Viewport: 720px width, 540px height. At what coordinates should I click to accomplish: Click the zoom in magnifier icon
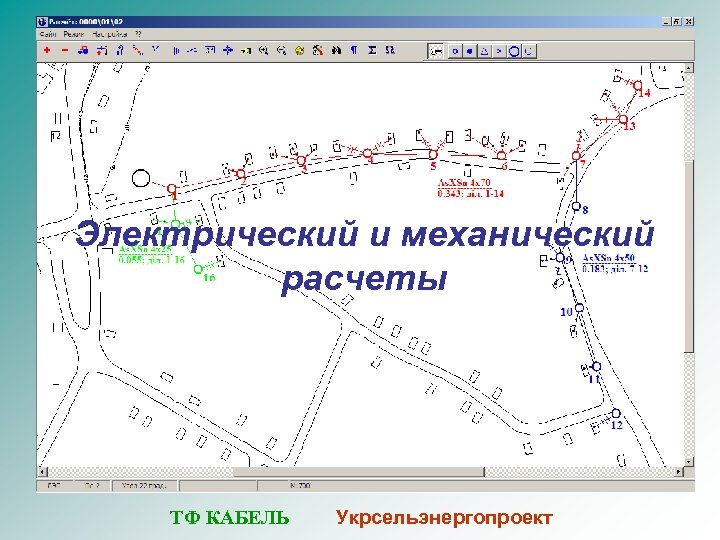[x=264, y=50]
